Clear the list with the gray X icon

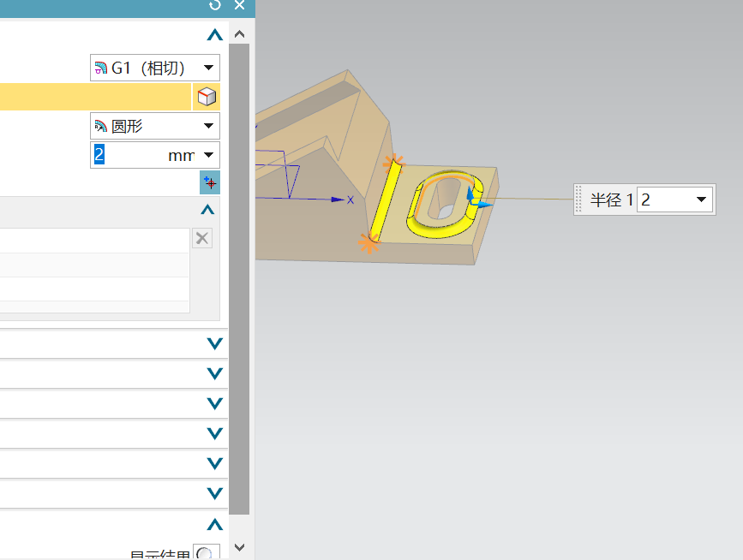[201, 238]
